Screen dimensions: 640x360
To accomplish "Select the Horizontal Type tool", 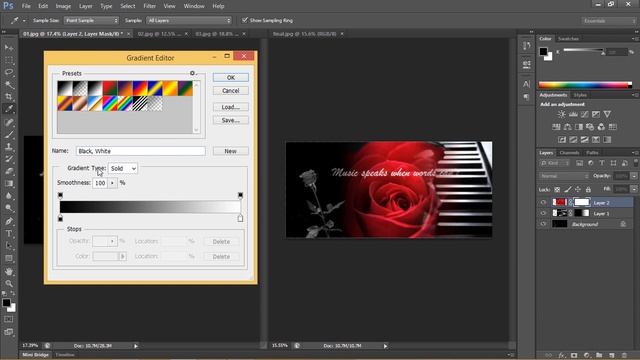I will (x=9, y=233).
